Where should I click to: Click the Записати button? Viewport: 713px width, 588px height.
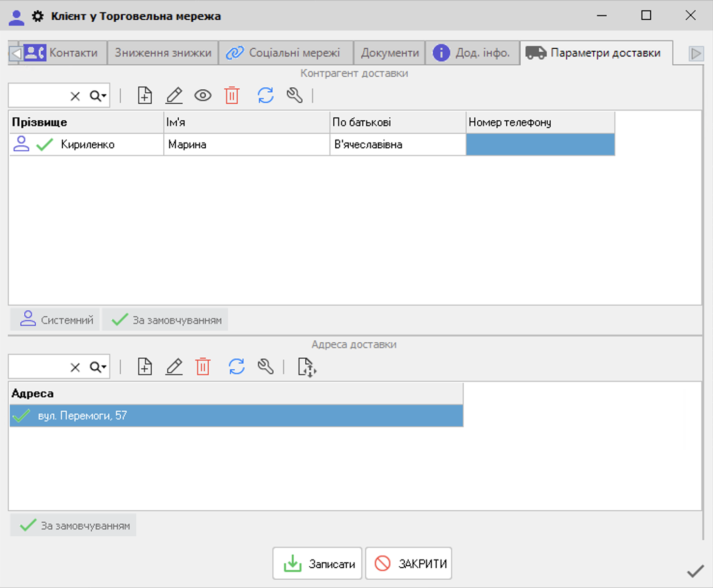click(317, 563)
